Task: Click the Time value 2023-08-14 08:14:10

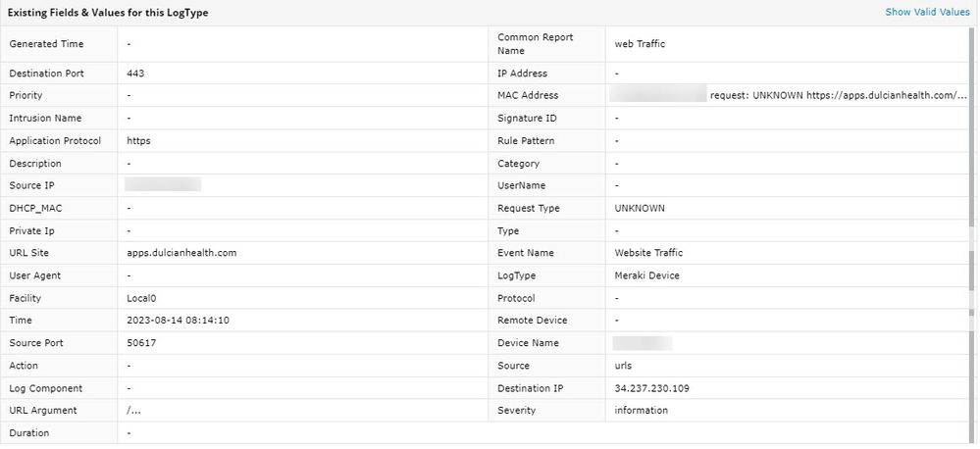Action: (178, 321)
